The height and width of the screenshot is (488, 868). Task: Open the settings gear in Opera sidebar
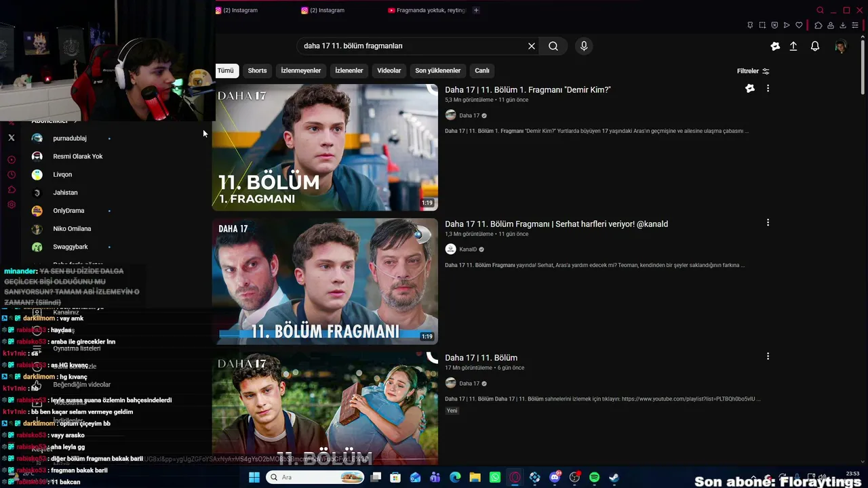[11, 205]
